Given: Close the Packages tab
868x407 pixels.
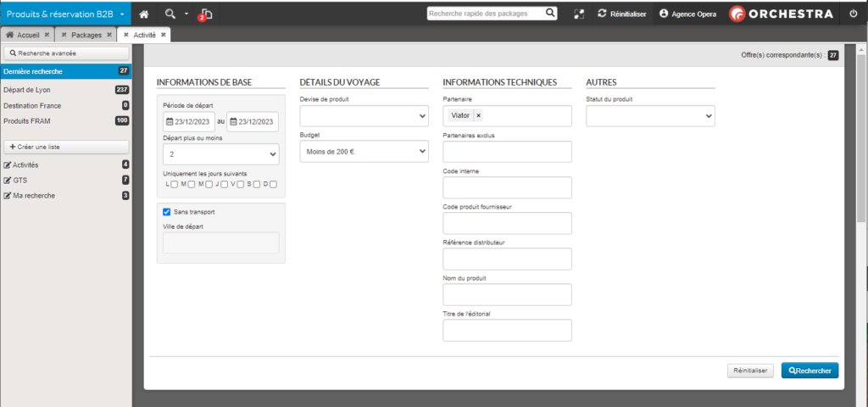Looking at the screenshot, I should pyautogui.click(x=108, y=35).
